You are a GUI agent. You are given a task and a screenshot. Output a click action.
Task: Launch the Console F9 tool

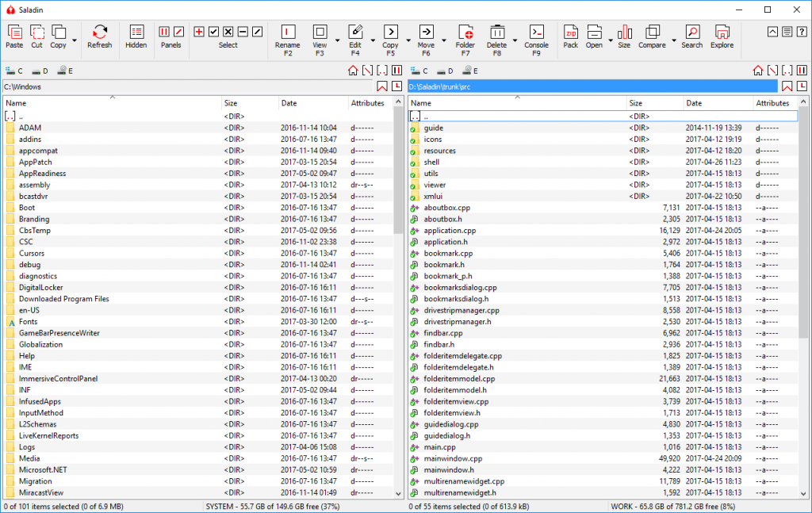click(x=536, y=40)
